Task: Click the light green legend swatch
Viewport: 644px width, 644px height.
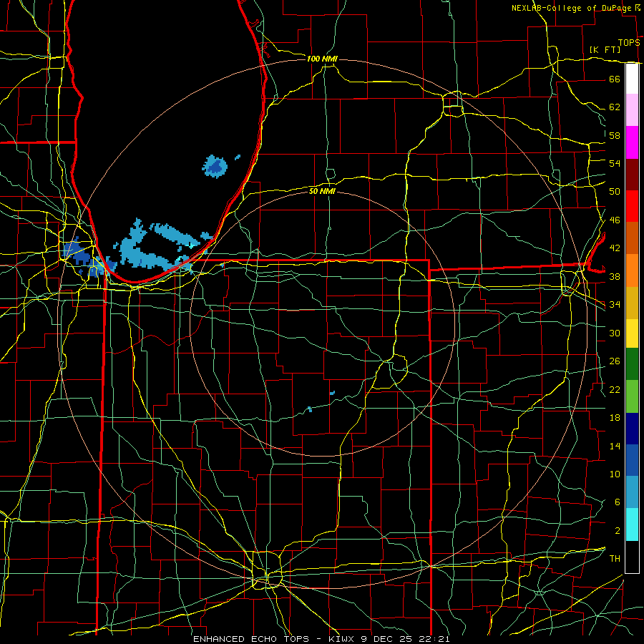Action: click(x=632, y=396)
